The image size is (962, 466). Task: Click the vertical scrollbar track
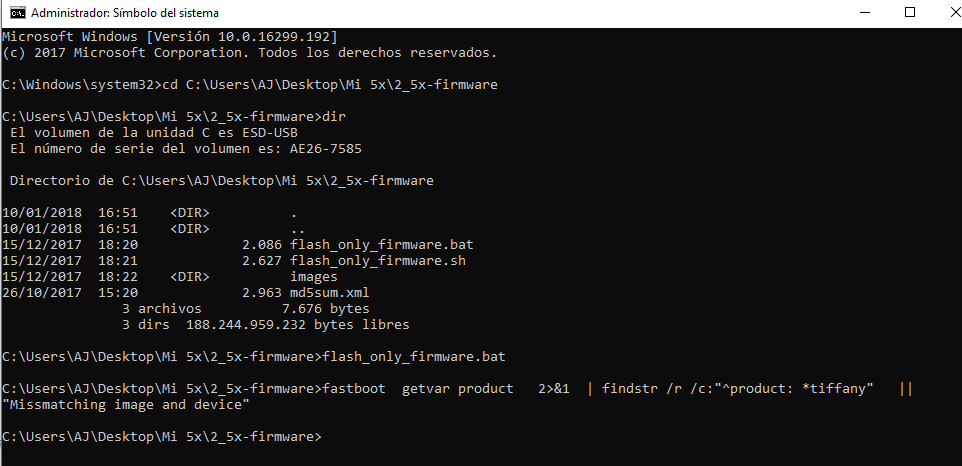point(953,250)
